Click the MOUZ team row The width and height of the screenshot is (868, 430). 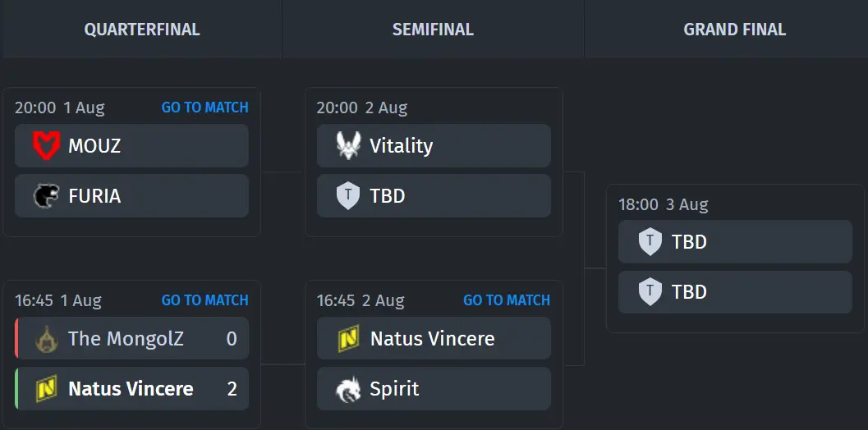[131, 146]
